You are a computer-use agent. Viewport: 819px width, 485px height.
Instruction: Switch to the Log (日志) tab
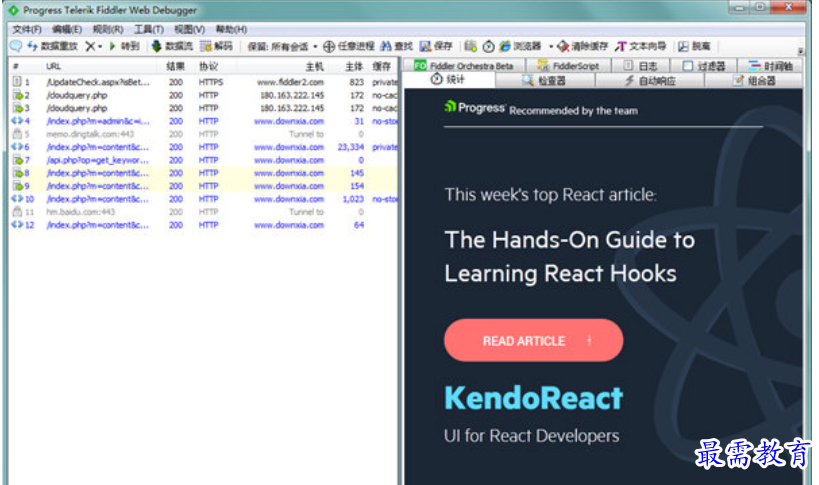[x=640, y=66]
